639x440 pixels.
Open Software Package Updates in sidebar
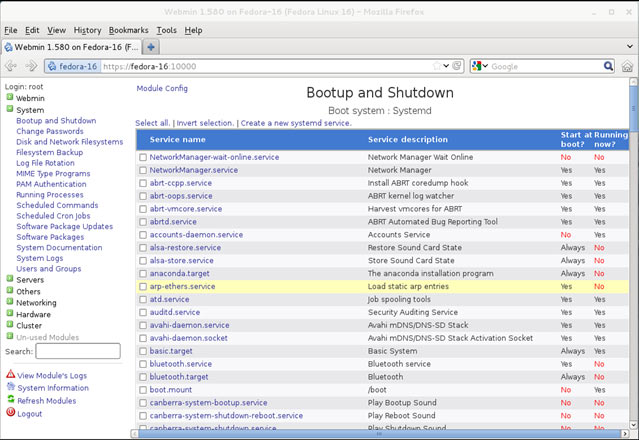(x=64, y=227)
